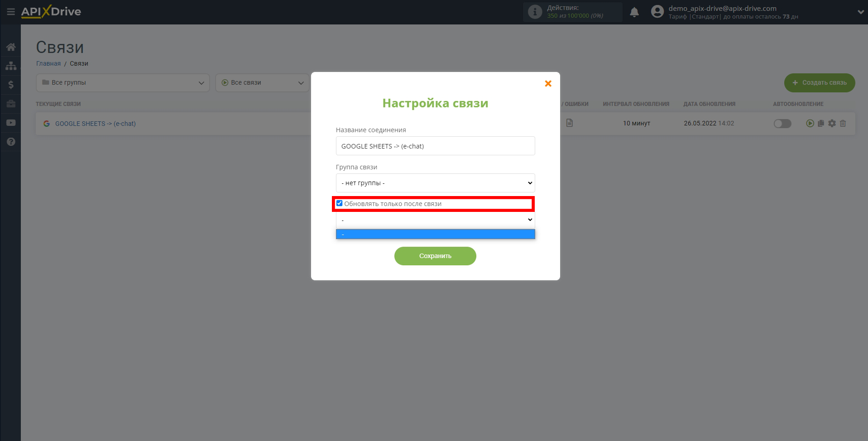
Task: Open the billing dollar sidebar icon
Action: [x=11, y=85]
